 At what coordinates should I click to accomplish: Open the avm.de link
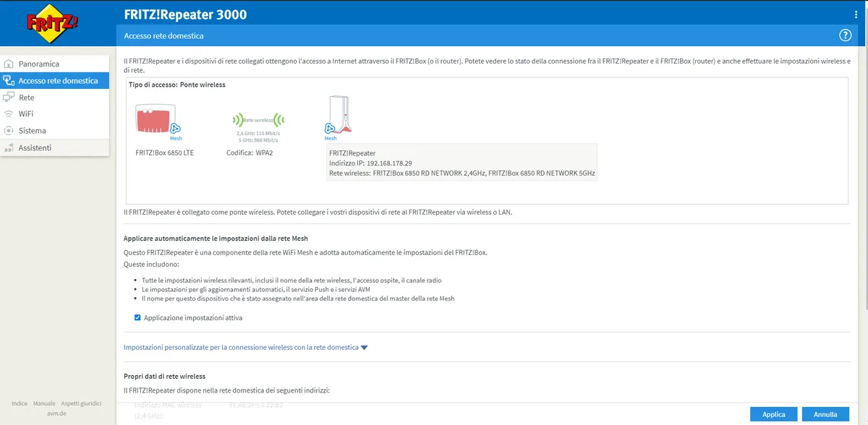[x=56, y=413]
